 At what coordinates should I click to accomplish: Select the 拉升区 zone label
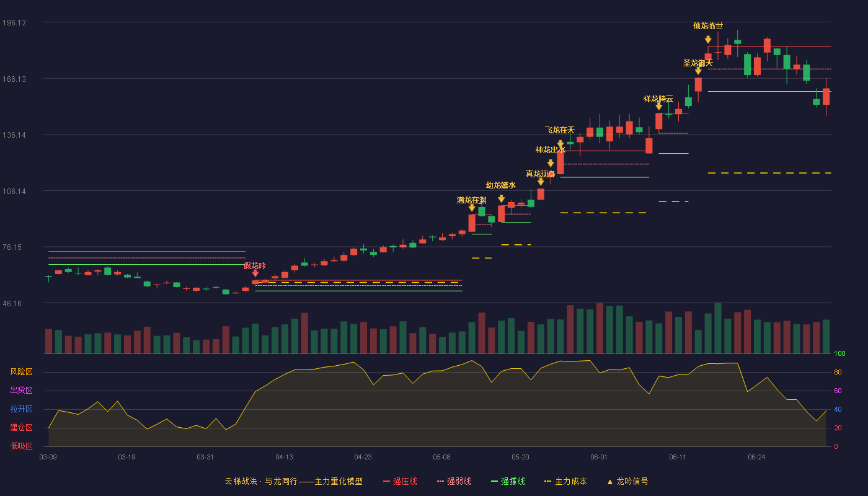click(x=22, y=409)
